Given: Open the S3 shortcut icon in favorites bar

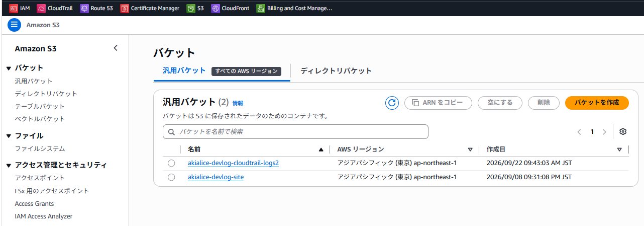Looking at the screenshot, I should (190, 8).
